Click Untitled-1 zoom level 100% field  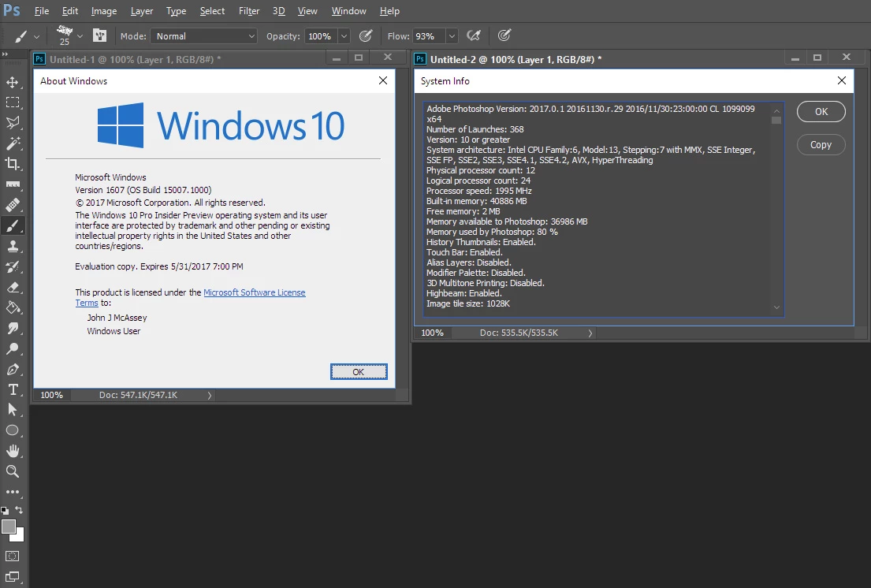pos(52,396)
